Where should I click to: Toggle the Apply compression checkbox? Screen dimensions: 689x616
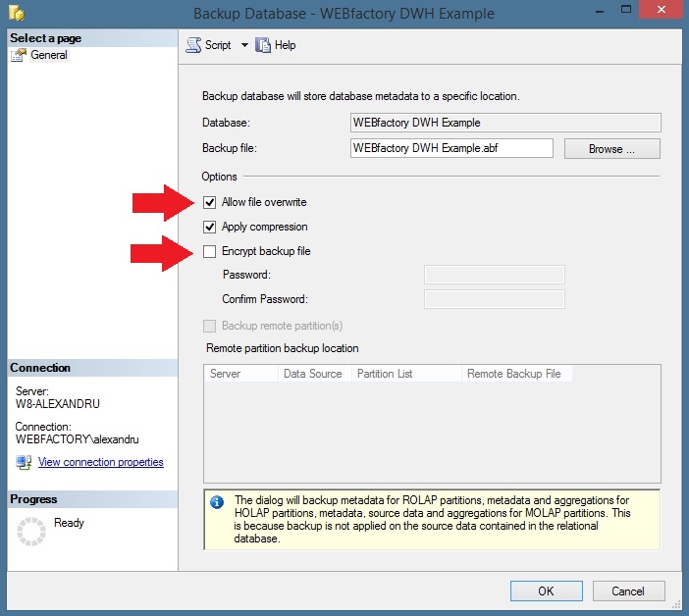click(209, 227)
